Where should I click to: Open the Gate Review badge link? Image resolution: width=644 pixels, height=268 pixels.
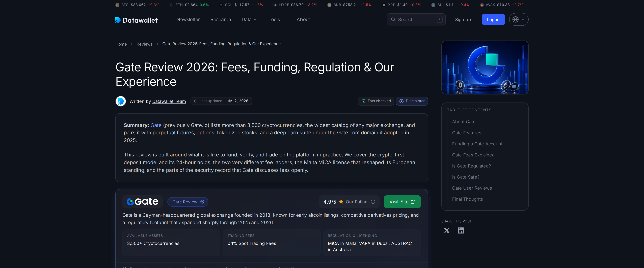pos(188,202)
